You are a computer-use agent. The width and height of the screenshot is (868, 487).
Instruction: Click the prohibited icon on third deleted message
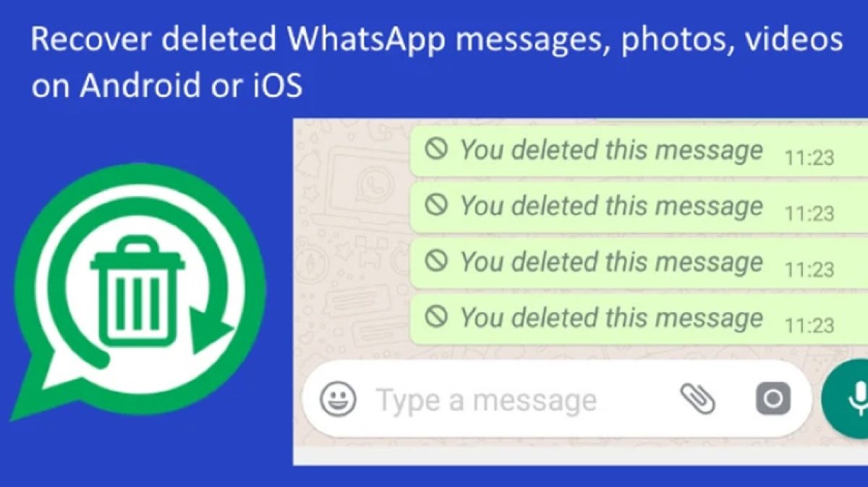[x=435, y=261]
